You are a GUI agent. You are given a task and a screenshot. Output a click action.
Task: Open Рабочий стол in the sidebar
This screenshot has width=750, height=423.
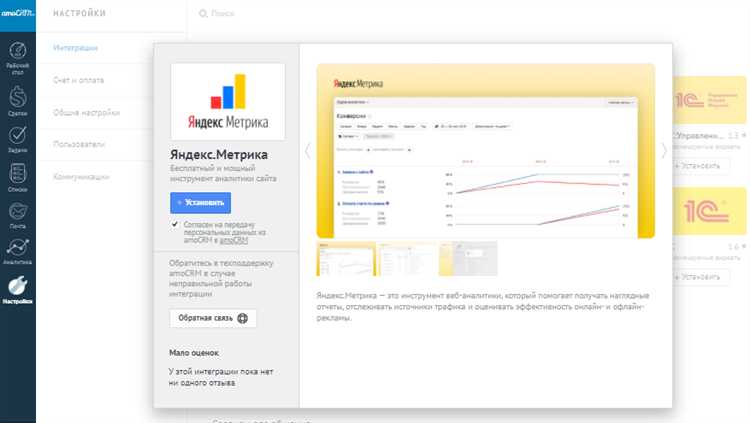(x=17, y=54)
